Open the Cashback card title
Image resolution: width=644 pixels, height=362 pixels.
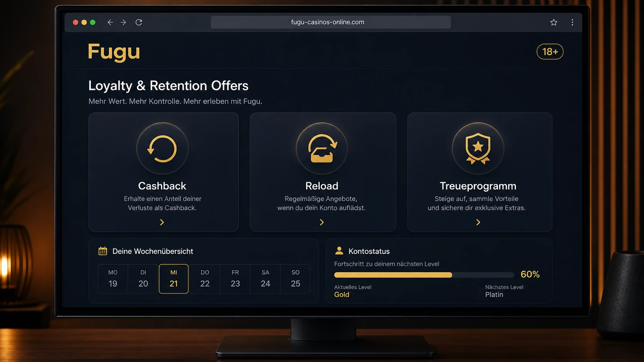162,186
